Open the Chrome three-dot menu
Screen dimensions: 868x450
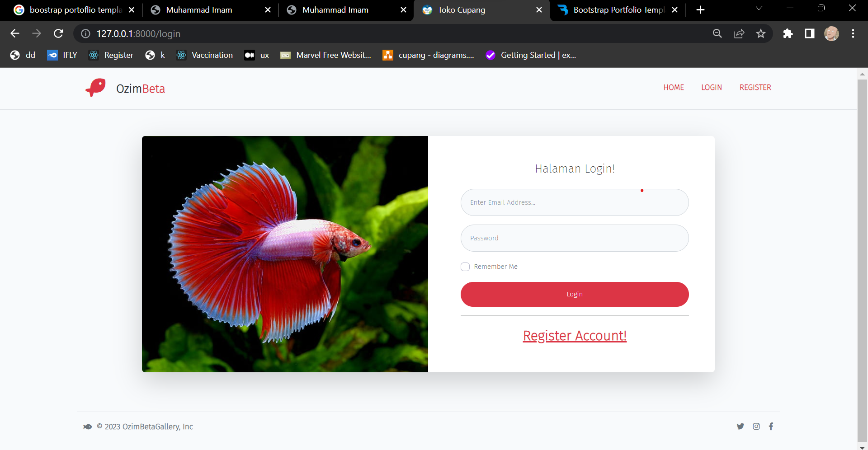(x=853, y=34)
